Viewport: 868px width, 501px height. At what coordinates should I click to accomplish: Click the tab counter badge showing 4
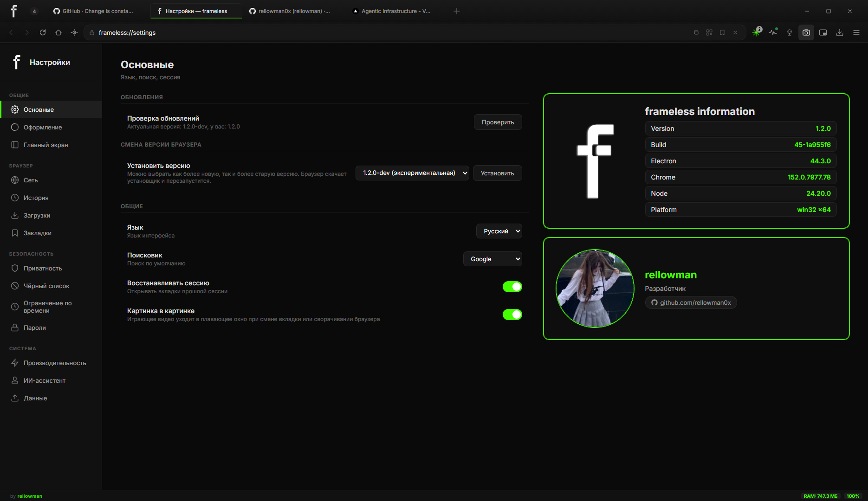34,11
